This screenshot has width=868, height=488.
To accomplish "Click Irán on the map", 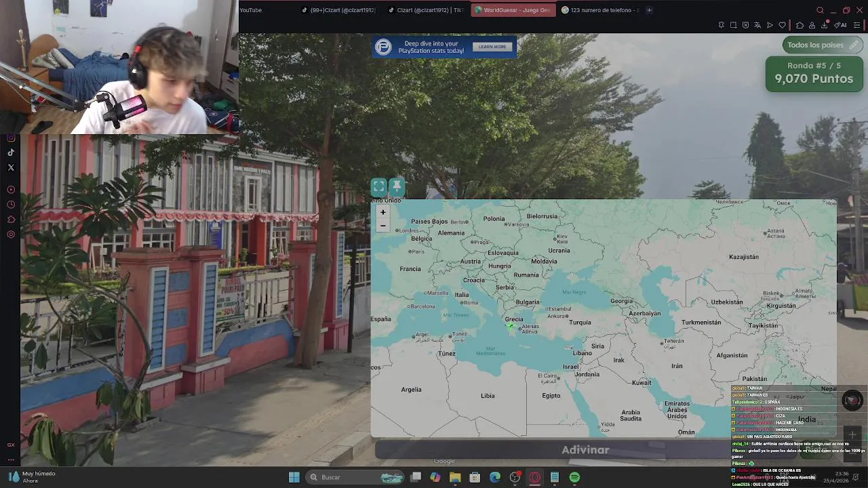I will [x=677, y=366].
